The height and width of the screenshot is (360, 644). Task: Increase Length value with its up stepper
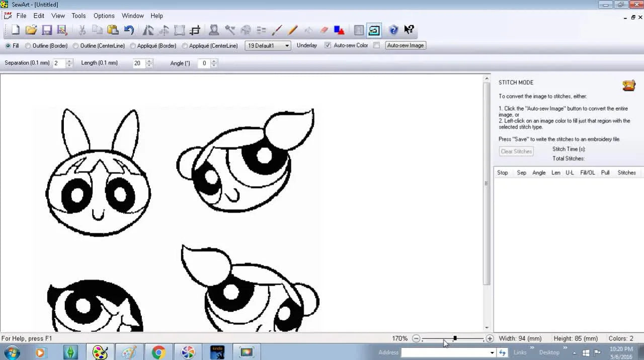[148, 61]
